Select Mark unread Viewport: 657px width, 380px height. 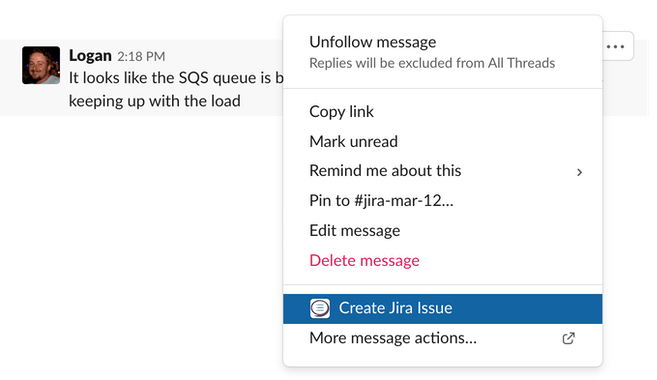442,141
